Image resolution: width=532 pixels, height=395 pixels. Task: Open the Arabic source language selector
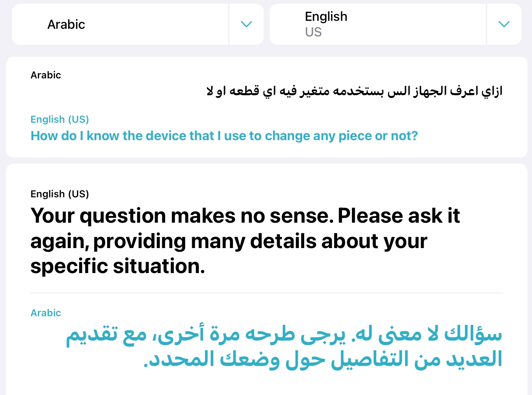(x=120, y=24)
